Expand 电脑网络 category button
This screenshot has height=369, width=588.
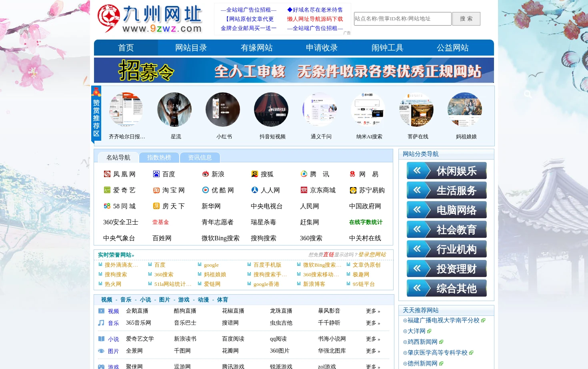tap(446, 209)
